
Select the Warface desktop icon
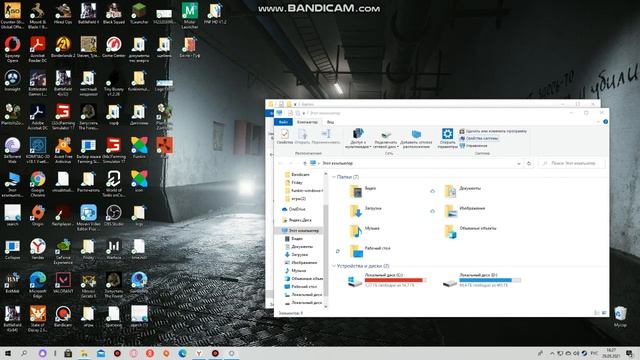pyautogui.click(x=113, y=249)
